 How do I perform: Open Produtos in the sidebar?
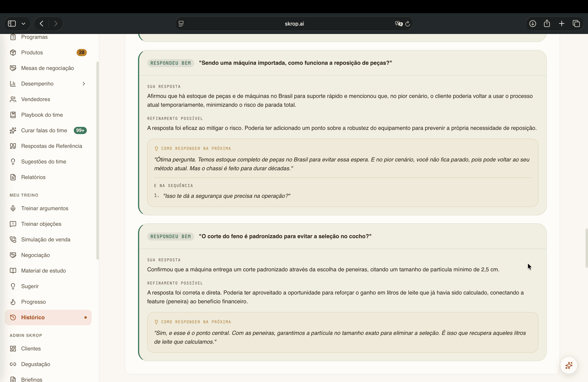[48, 53]
